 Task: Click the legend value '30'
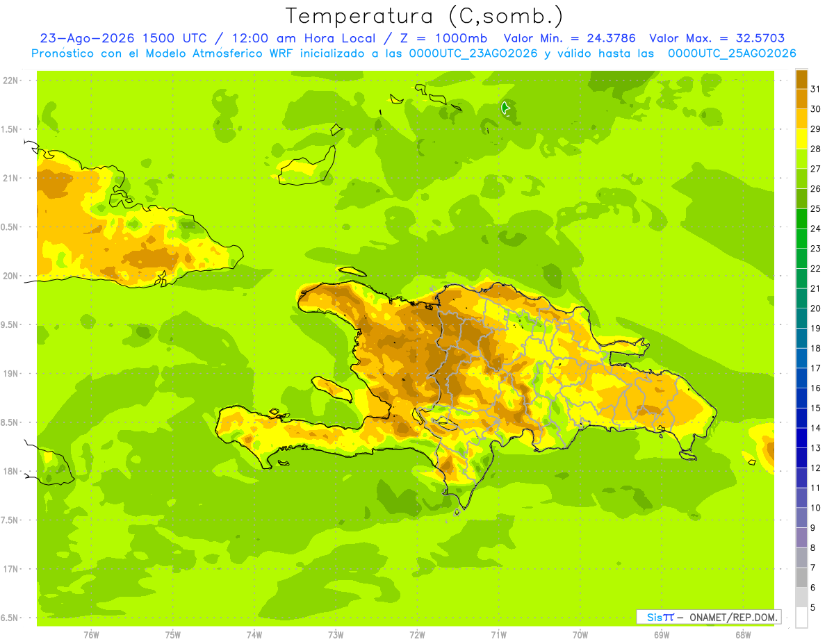815,109
